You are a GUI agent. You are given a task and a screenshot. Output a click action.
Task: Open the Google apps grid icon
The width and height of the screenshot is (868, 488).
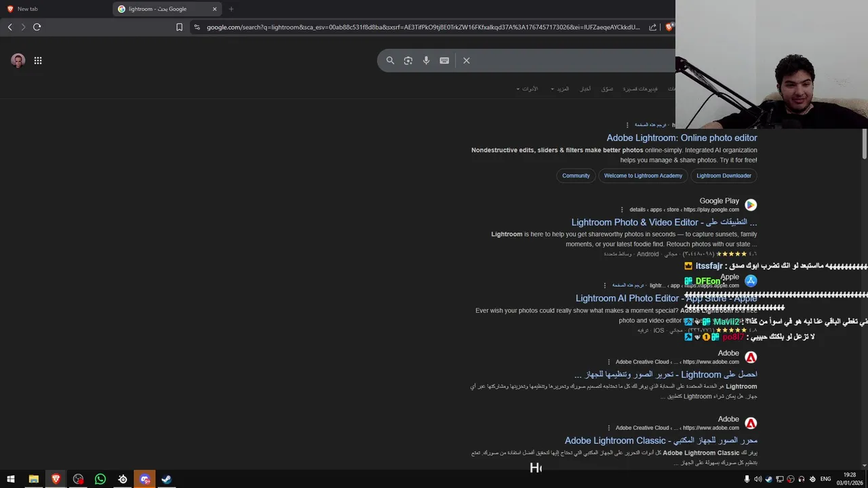(x=38, y=60)
